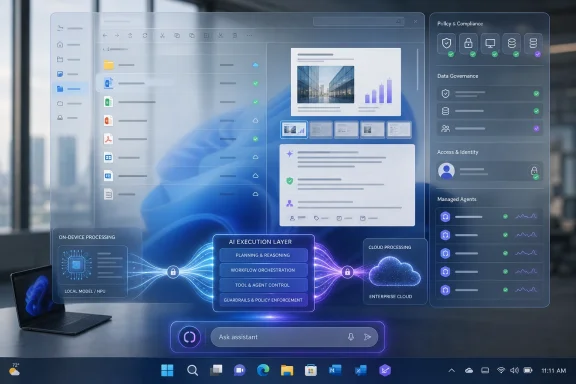Click the preview pane vertical scrollbar
This screenshot has height=384, width=576.
coord(418,70)
